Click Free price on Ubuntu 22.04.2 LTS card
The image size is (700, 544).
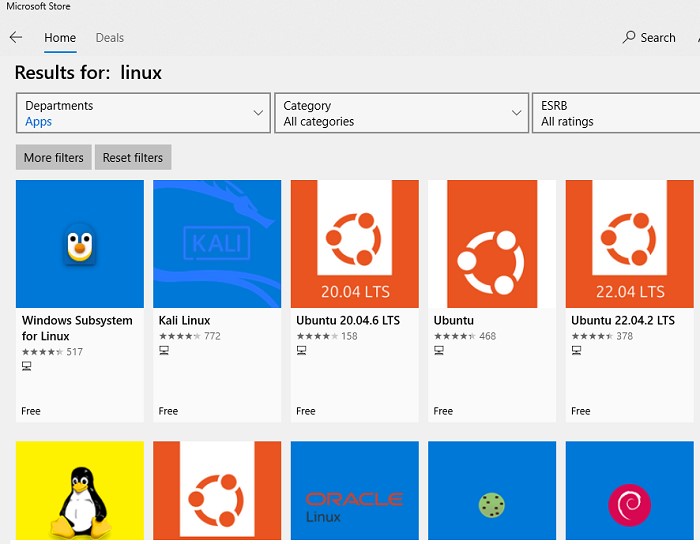click(581, 411)
